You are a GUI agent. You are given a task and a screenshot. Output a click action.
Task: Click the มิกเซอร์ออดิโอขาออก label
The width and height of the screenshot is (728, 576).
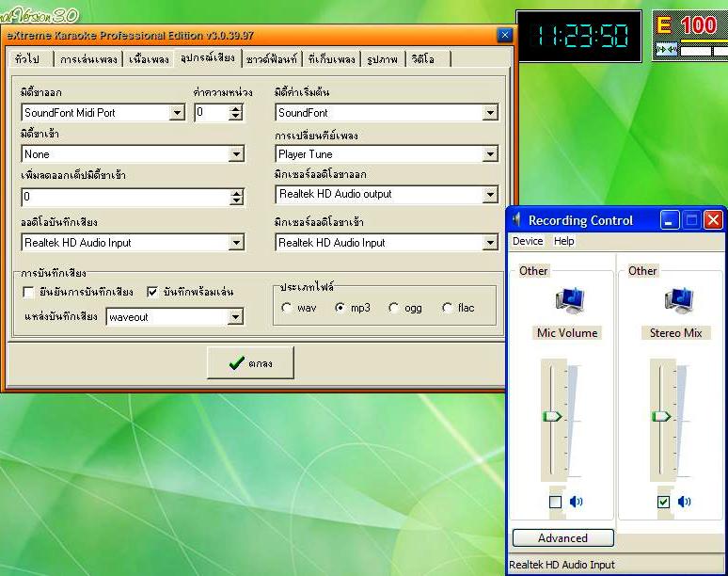(x=321, y=174)
